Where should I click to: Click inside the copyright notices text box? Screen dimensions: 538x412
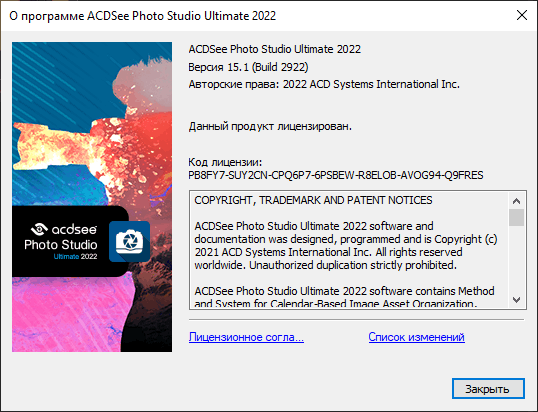(349, 250)
